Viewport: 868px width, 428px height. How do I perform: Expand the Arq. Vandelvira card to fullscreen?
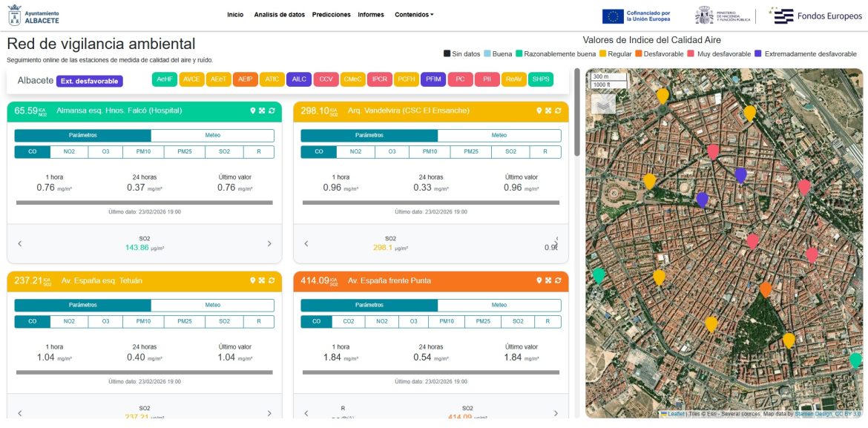[548, 111]
